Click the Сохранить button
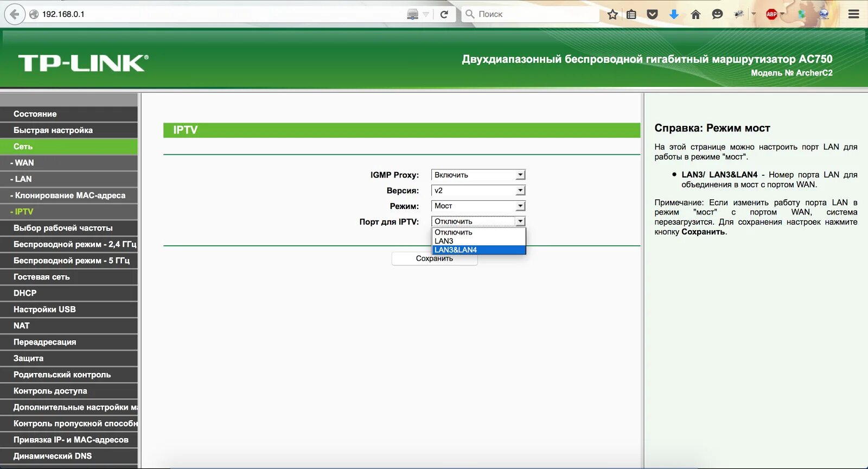The image size is (868, 469). coord(435,258)
